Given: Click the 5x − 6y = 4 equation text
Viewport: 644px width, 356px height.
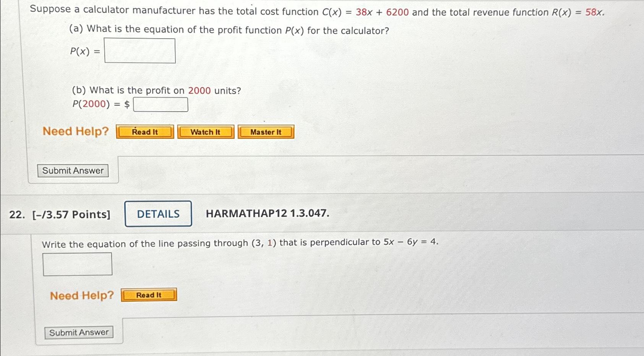Looking at the screenshot, I should pos(410,242).
